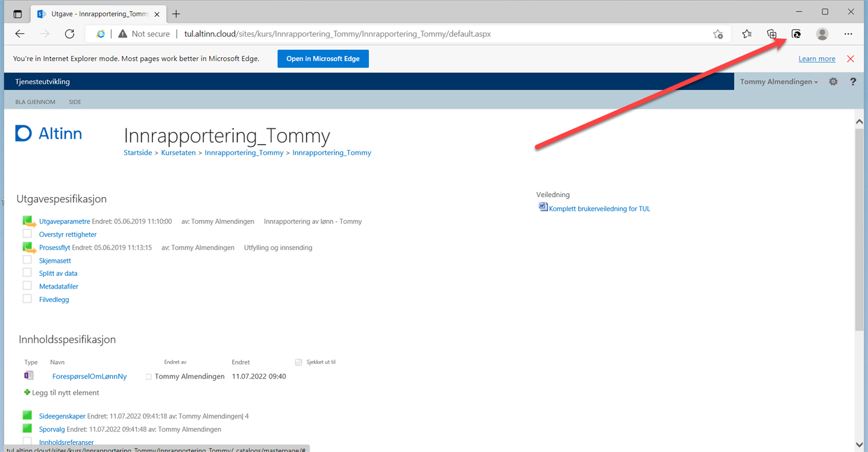This screenshot has width=868, height=452.
Task: Tick the checkbox beside Innholdsreferanser
Action: tap(27, 442)
